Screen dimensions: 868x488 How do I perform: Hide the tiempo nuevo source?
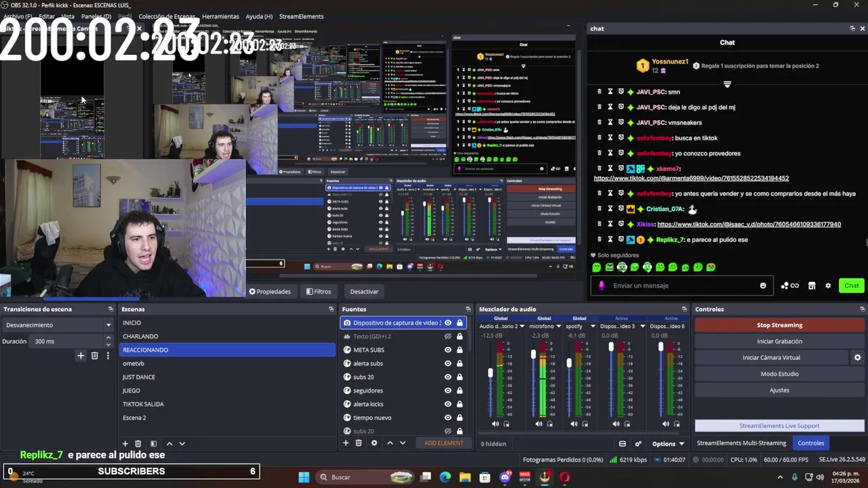coord(448,418)
